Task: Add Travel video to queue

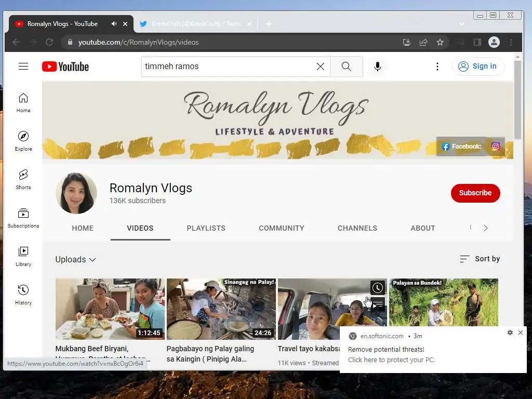Action: point(378,304)
